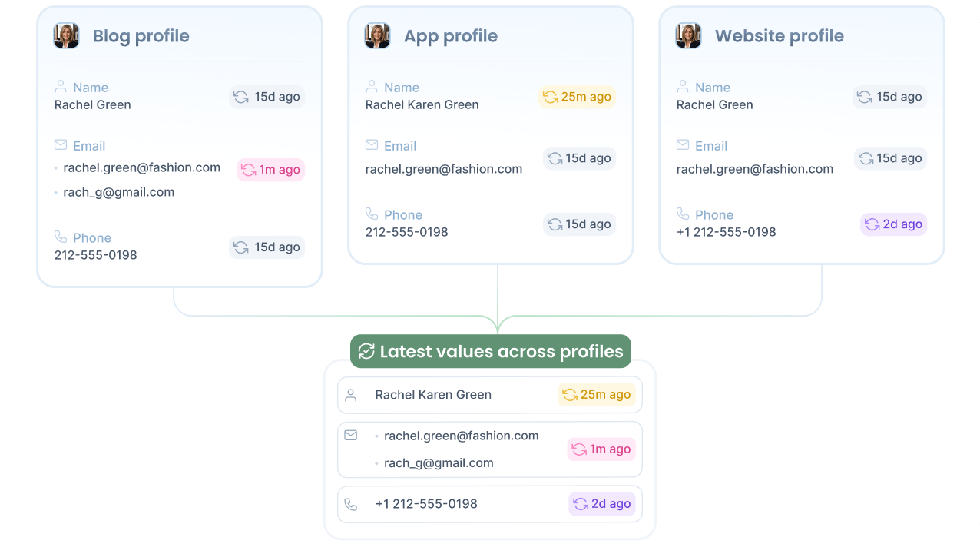
Task: Click the 15d ago badge for Website profile Name
Action: click(889, 97)
